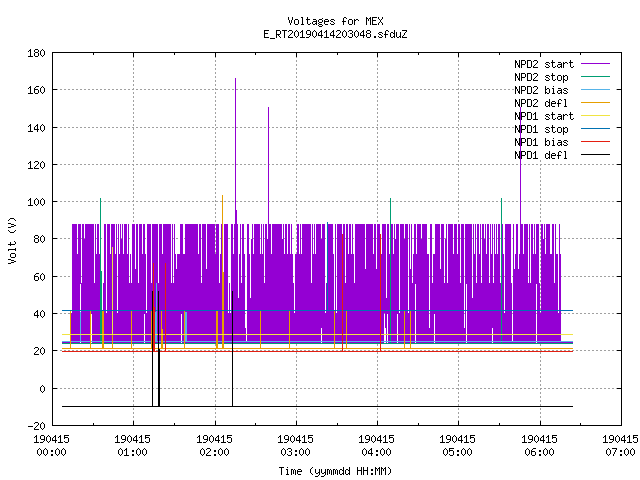Click the 190415 01:00 time tick label
The image size is (640, 480).
click(133, 446)
